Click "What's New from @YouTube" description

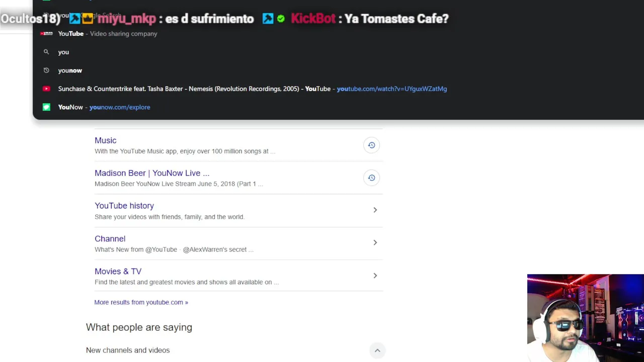click(x=174, y=249)
